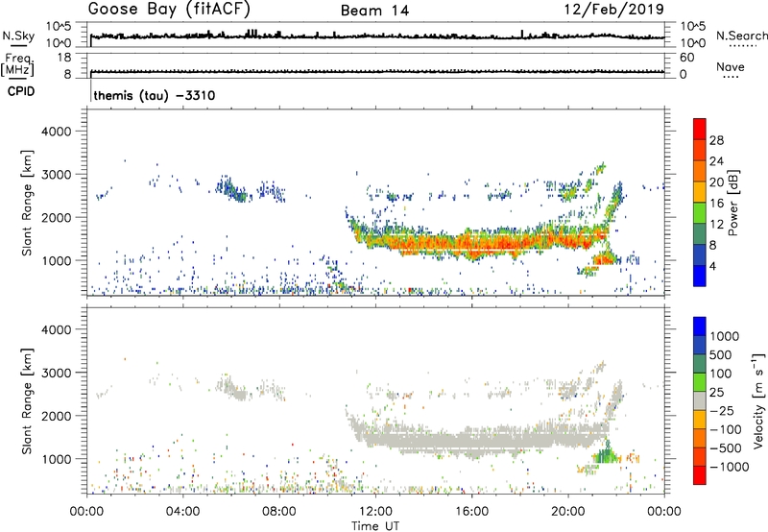Screen dimensions: 768x532
Task: Click the gray -25 to 25 velocity colorbar segment
Action: (700, 400)
